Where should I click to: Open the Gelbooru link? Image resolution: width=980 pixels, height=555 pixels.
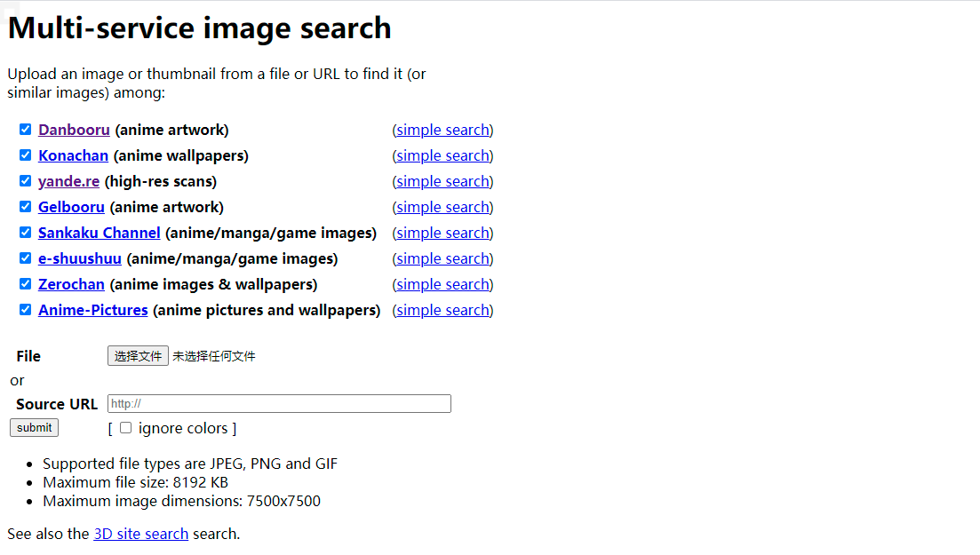pos(71,207)
